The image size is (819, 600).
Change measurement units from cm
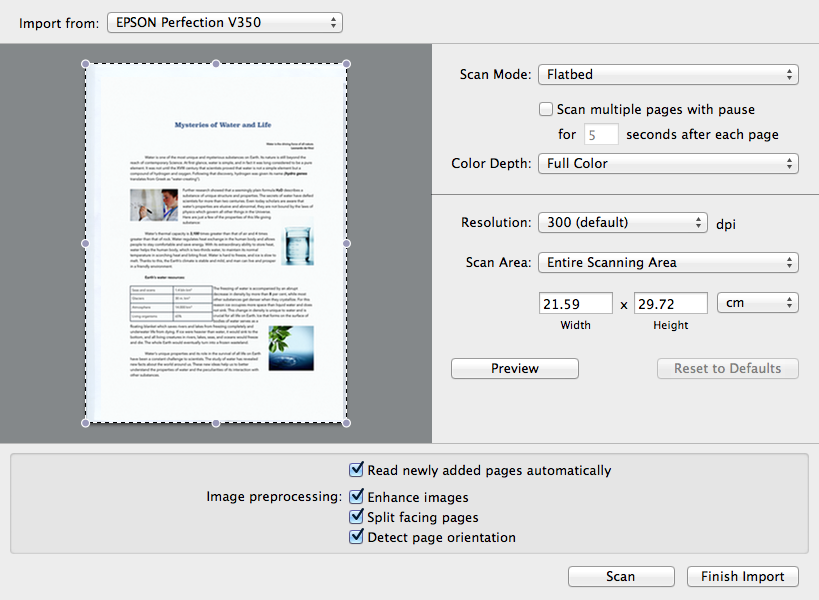click(x=757, y=302)
